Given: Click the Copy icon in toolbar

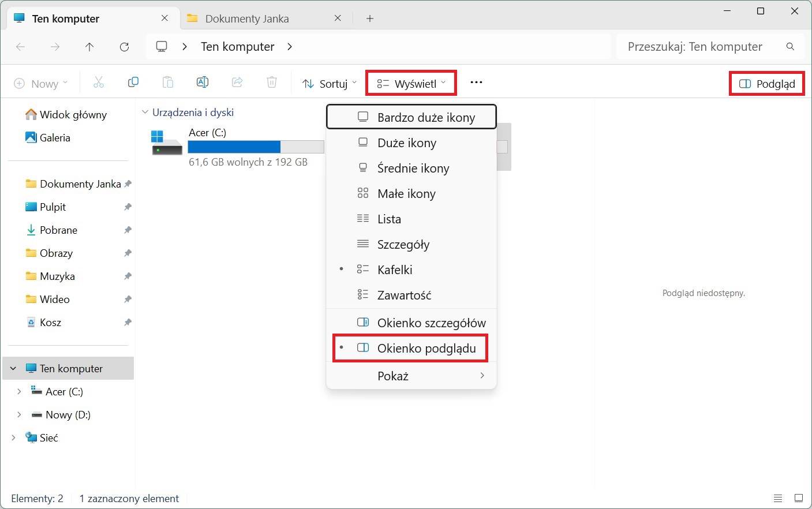Looking at the screenshot, I should [133, 83].
